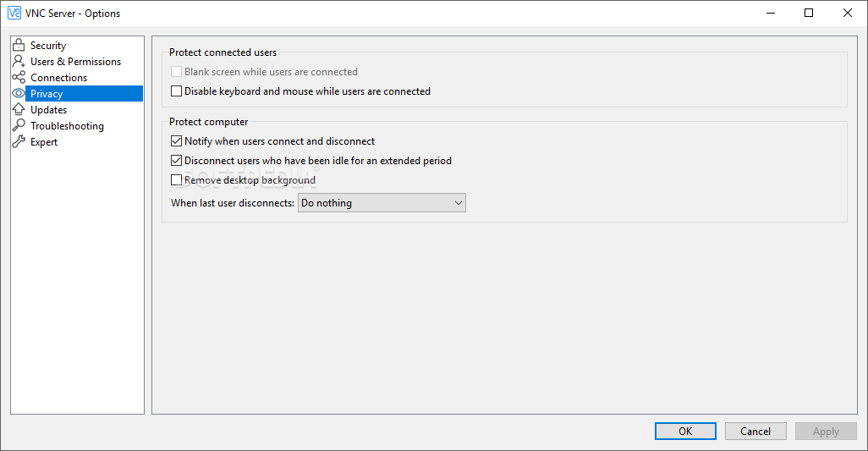Click the Cancel button
The width and height of the screenshot is (868, 451).
pyautogui.click(x=755, y=431)
